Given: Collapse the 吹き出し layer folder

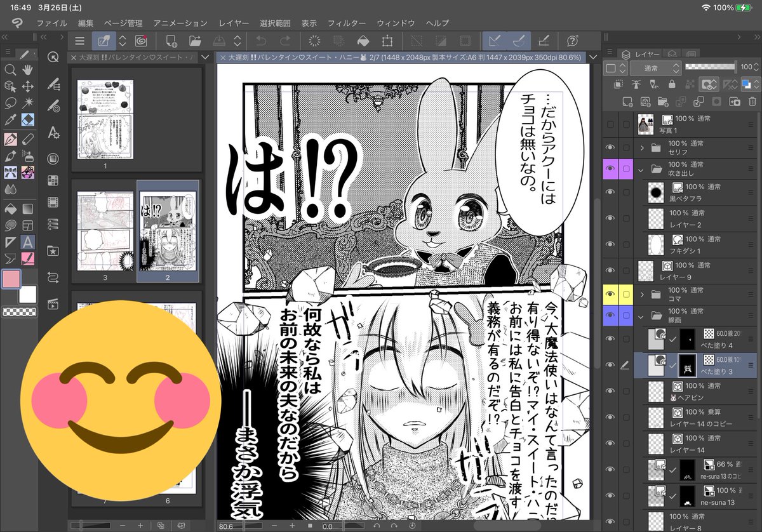Looking at the screenshot, I should [642, 170].
